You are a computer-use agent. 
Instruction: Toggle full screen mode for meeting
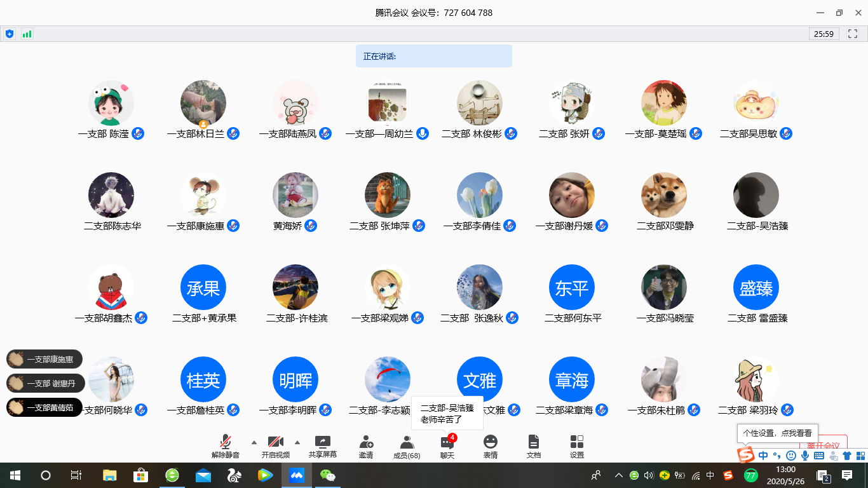853,34
